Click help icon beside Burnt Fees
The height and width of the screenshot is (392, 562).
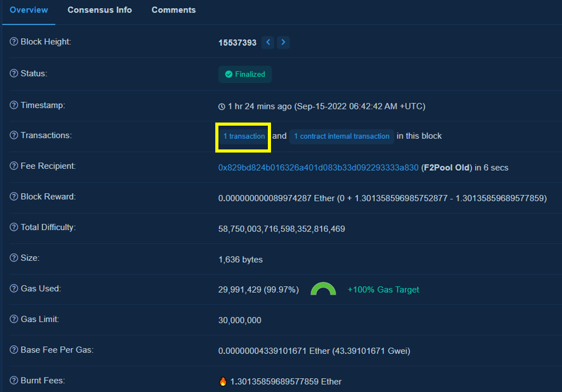click(14, 381)
